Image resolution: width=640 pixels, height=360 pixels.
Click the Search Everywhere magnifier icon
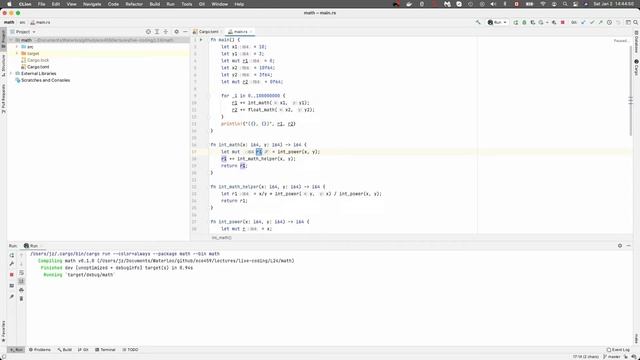point(635,22)
